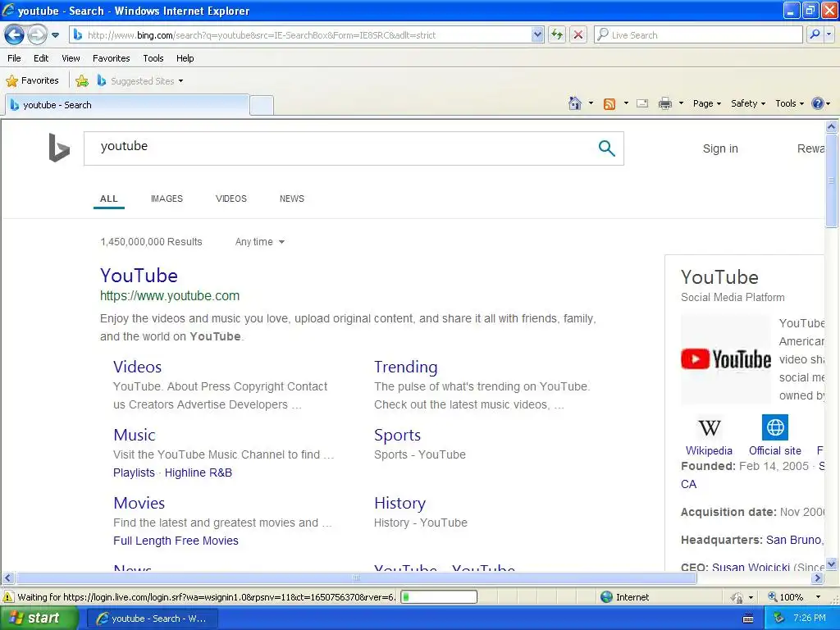Open the 100% zoom level control
Viewport: 840px width, 630px height.
coord(794,597)
